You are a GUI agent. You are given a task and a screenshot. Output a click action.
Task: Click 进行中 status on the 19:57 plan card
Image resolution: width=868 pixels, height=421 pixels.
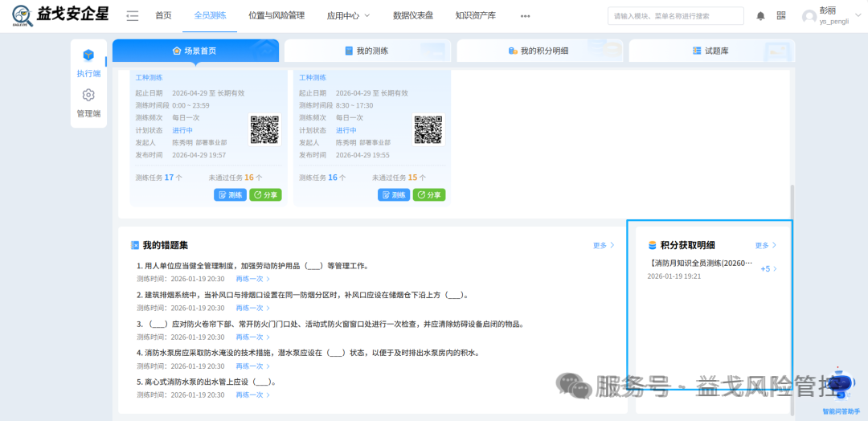182,131
